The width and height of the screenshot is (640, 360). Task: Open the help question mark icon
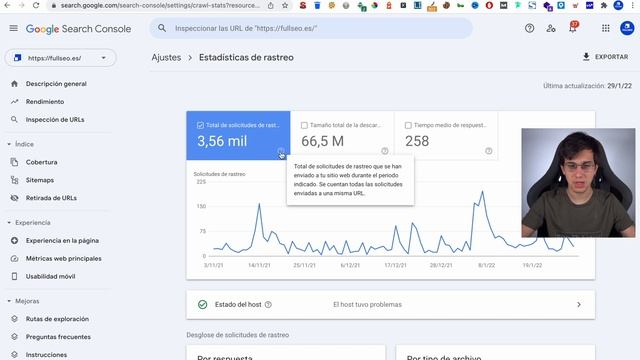point(529,28)
